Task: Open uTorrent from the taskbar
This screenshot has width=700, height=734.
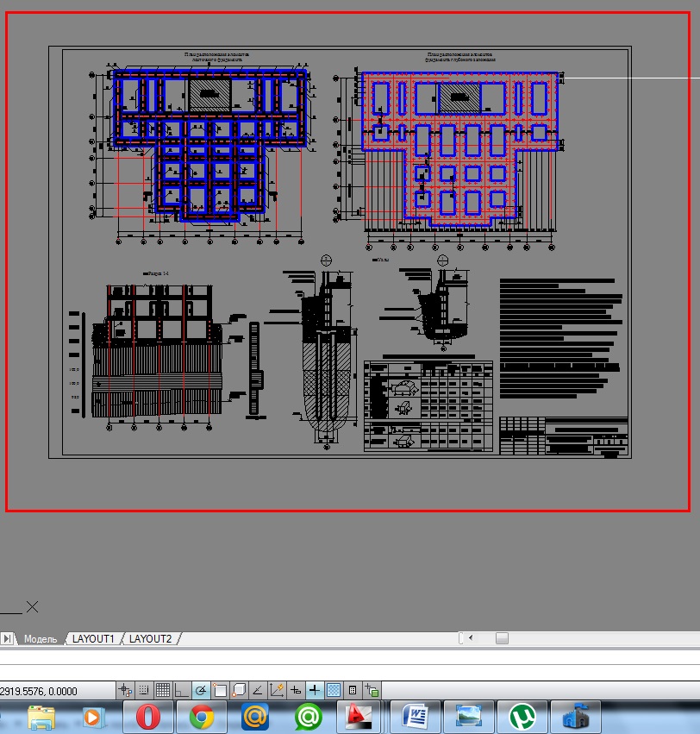Action: click(522, 717)
